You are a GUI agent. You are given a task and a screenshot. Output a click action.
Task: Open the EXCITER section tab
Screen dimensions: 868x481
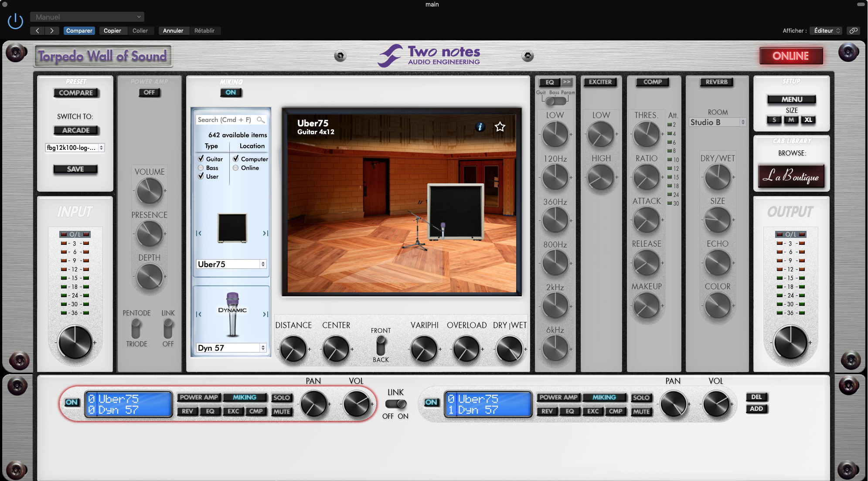point(600,82)
